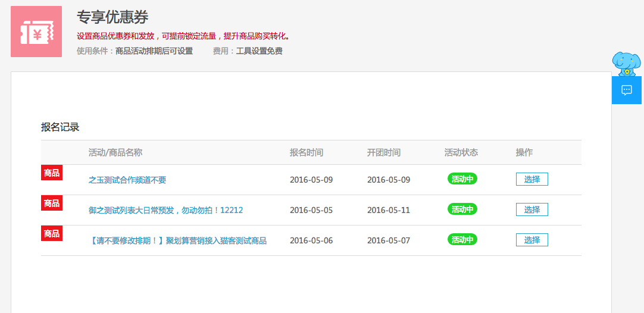Click 选择 for 御之测试列表大日常预发 row
Image resolution: width=644 pixels, height=313 pixels.
pos(532,209)
